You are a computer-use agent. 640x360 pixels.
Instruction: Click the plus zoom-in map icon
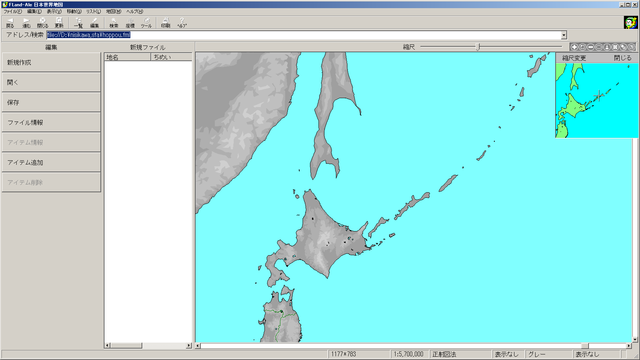pyautogui.click(x=574, y=47)
